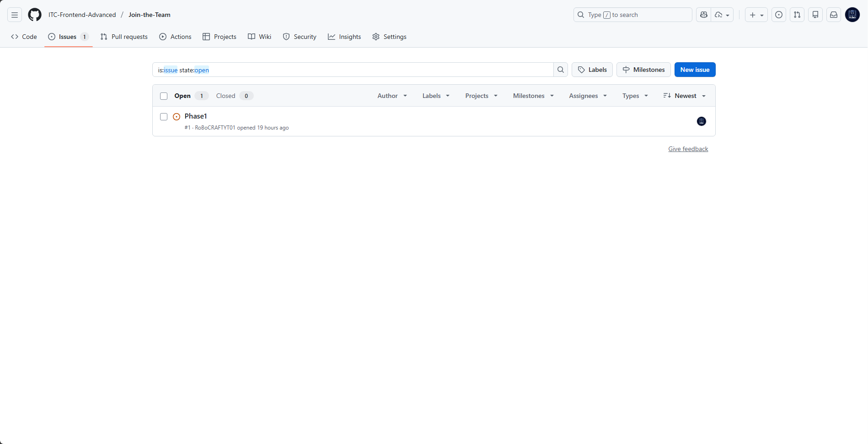
Task: Click the search magnifier in the issues filter bar
Action: (x=560, y=70)
